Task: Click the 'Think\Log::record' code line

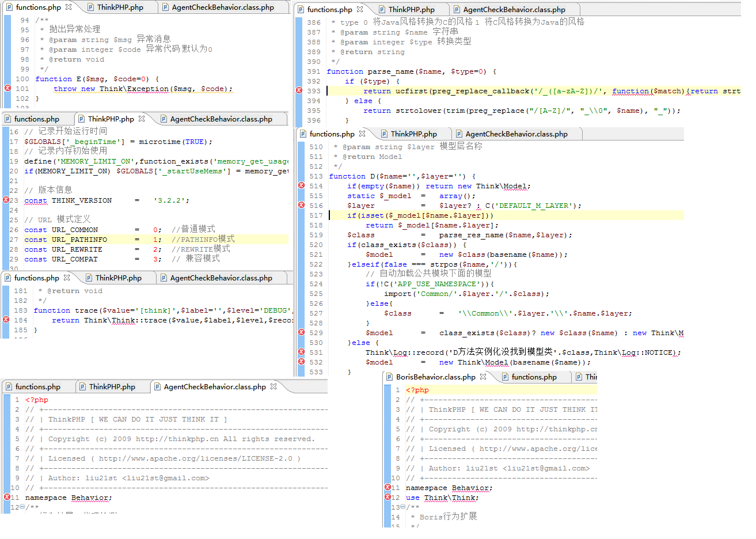Action: coord(523,352)
